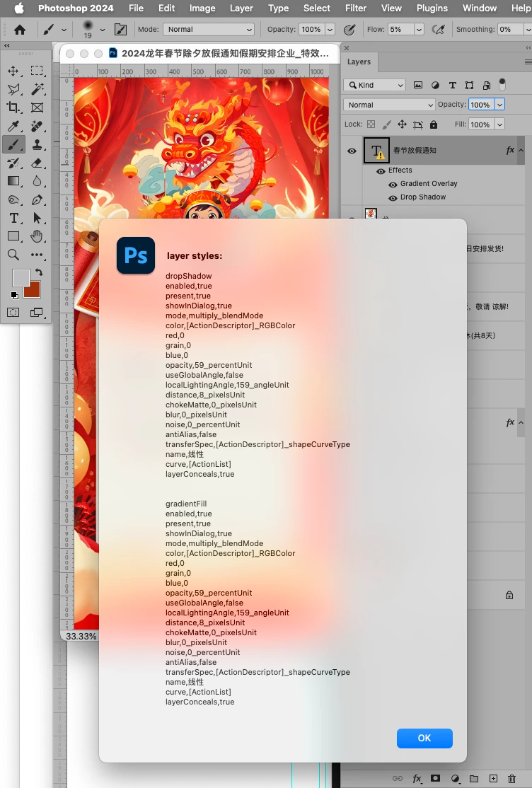Select the Move tool
This screenshot has height=788, width=532.
tap(13, 71)
